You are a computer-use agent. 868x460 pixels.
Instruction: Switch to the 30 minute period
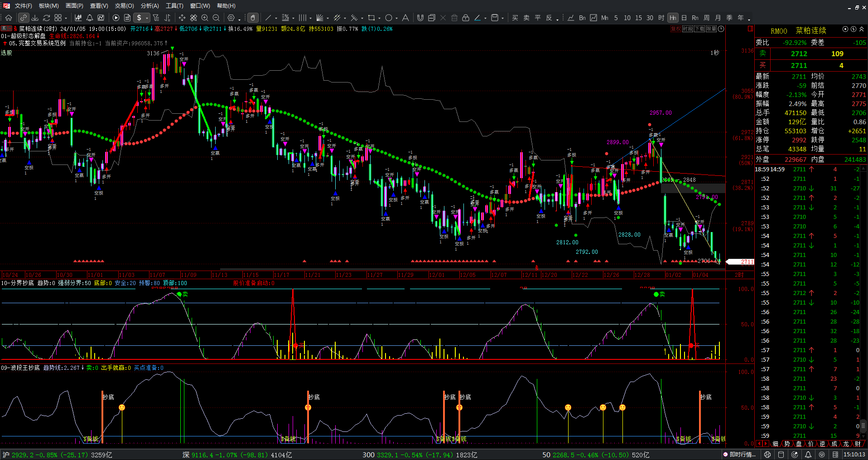pos(650,18)
